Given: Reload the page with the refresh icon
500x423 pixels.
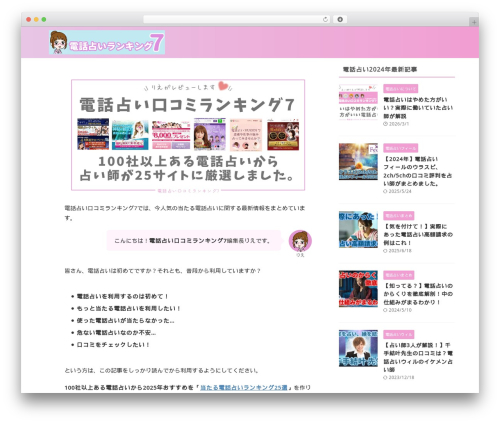Looking at the screenshot, I should pyautogui.click(x=325, y=20).
